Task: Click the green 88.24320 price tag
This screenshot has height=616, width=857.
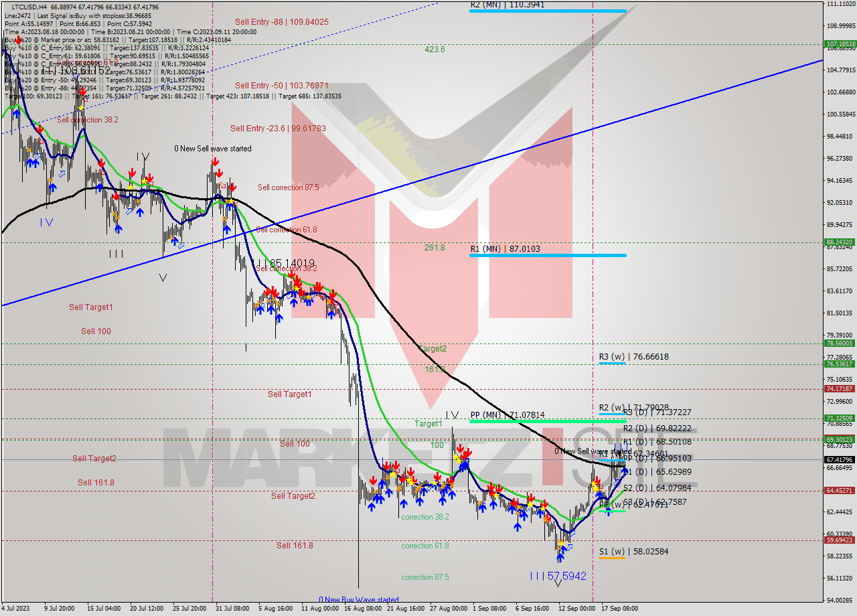Action: pyautogui.click(x=839, y=242)
